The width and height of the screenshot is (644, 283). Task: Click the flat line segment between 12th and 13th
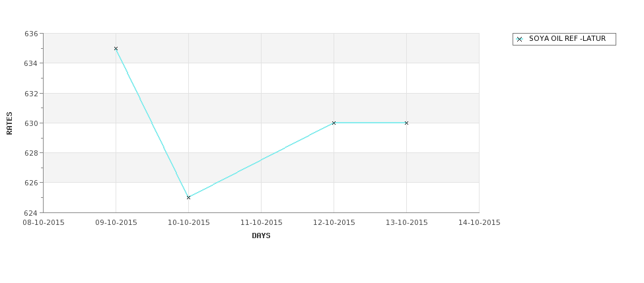(x=370, y=123)
